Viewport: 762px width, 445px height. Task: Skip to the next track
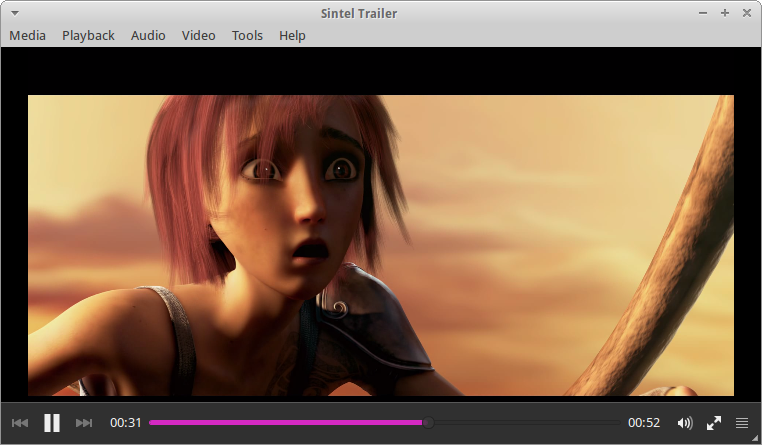(x=84, y=423)
